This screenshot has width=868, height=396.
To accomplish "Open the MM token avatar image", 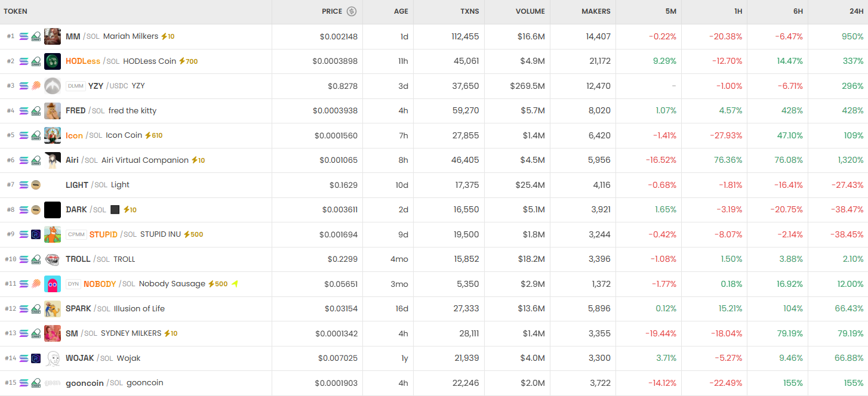I will point(53,36).
